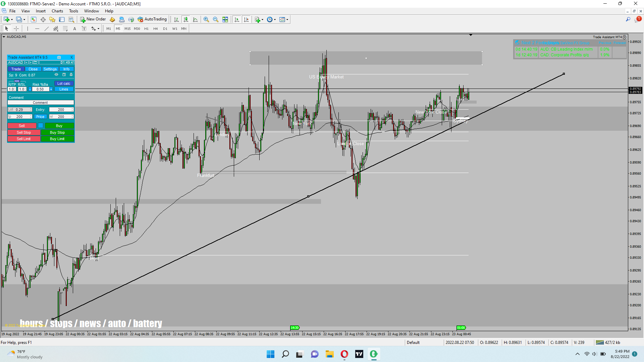Screen dimensions: 644x362
Task: Open the arrows objects dropdown in drawing toolbar
Action: click(x=98, y=29)
